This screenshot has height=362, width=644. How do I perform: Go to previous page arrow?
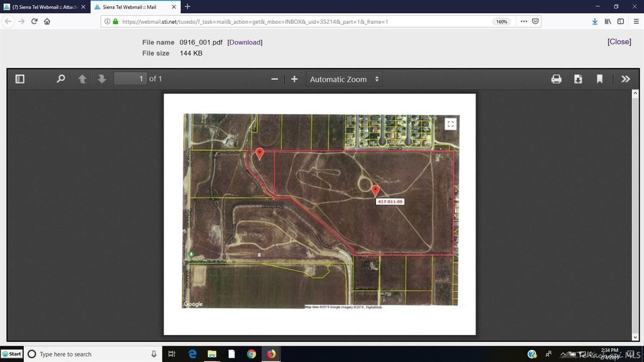click(82, 79)
